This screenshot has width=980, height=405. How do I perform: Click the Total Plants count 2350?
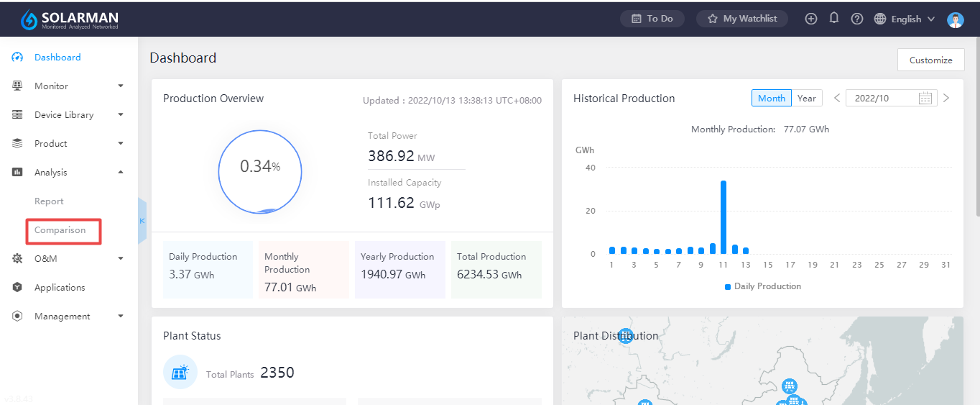[x=277, y=373]
